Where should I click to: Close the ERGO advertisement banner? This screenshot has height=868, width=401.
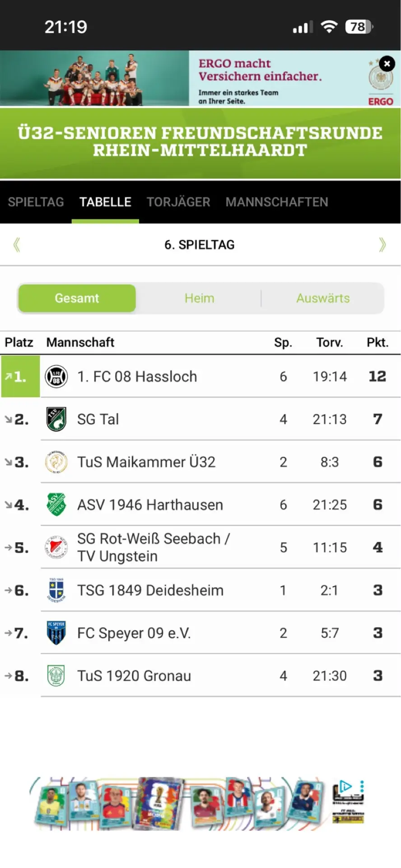387,64
